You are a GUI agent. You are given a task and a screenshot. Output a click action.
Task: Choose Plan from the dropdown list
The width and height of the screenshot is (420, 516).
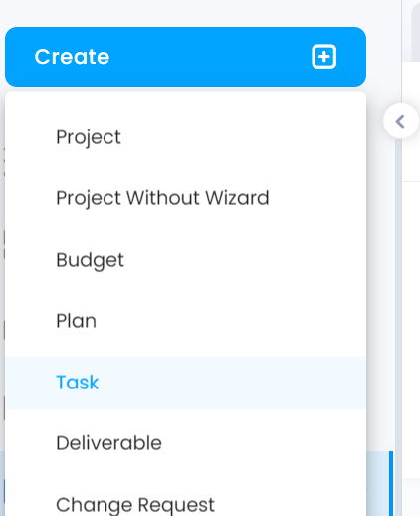click(185, 321)
